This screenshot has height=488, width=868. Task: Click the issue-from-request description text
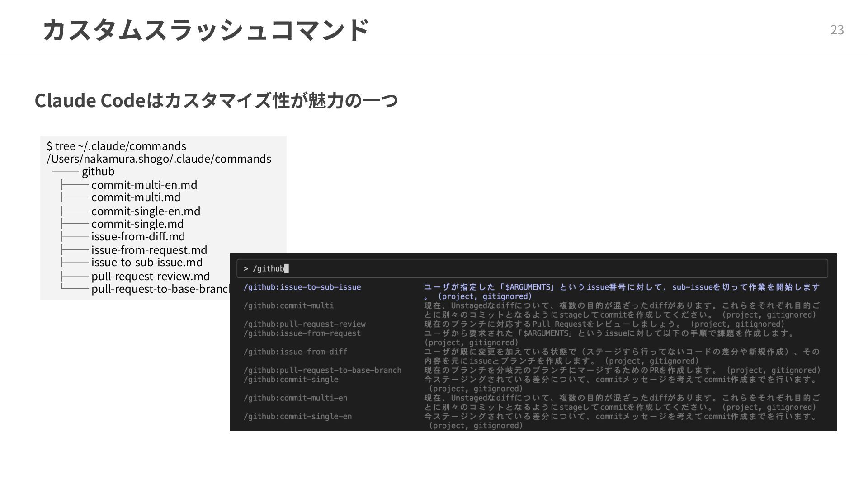coord(609,338)
